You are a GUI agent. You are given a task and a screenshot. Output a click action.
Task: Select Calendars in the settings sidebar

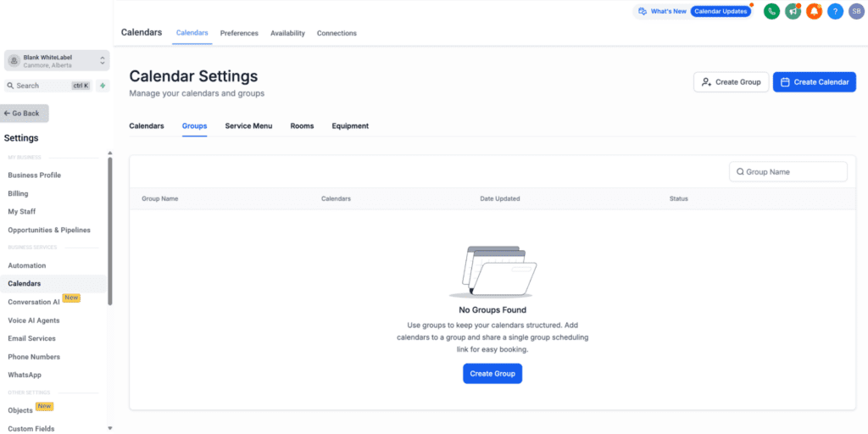tap(25, 283)
